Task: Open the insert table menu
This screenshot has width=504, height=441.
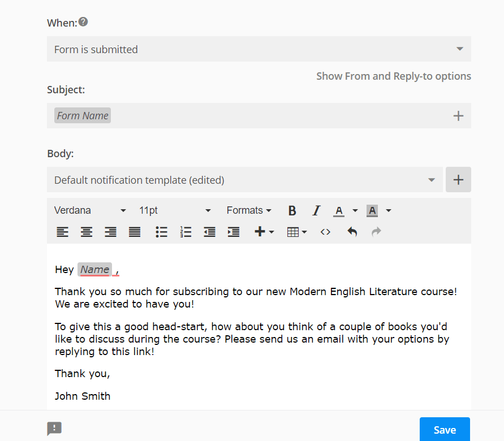Action: pos(295,232)
